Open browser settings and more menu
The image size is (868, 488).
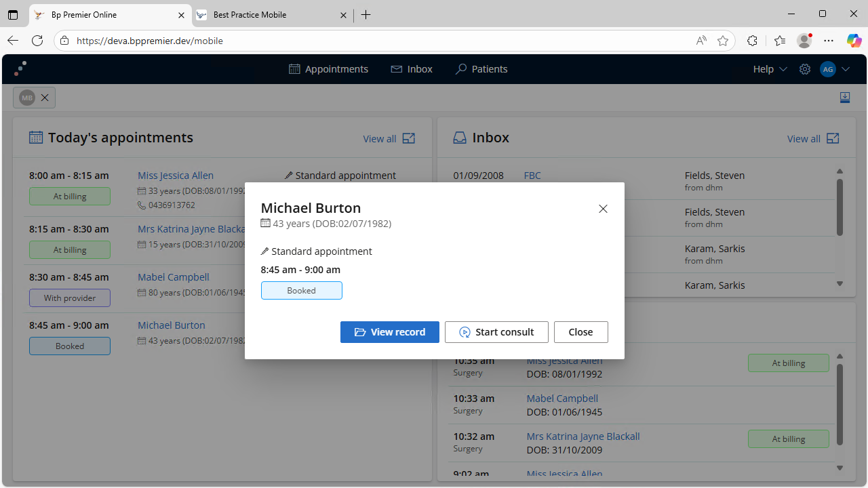[x=829, y=41]
